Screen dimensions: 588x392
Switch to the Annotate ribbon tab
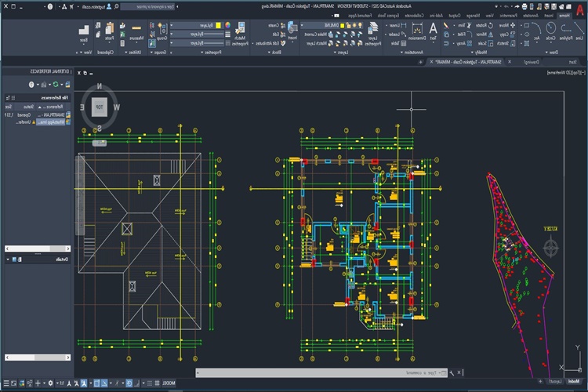[x=530, y=16]
